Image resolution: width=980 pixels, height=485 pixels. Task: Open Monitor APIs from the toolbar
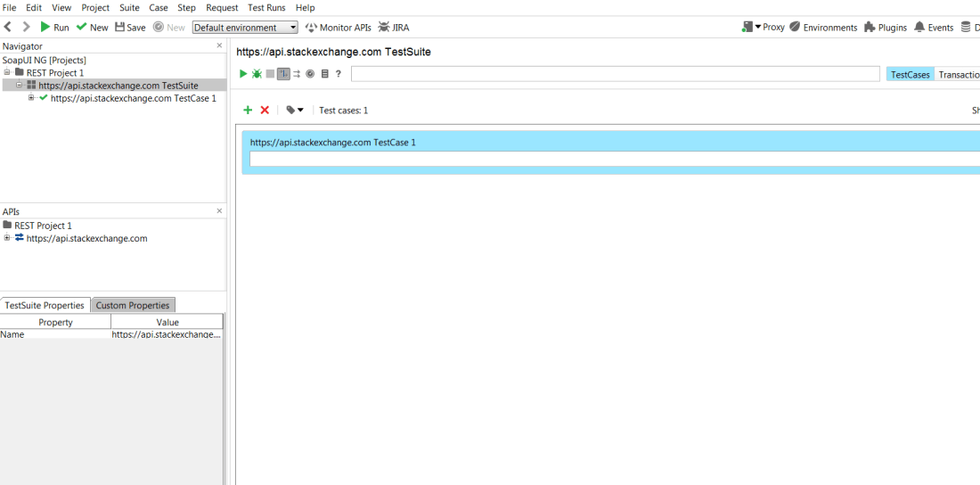click(x=338, y=28)
